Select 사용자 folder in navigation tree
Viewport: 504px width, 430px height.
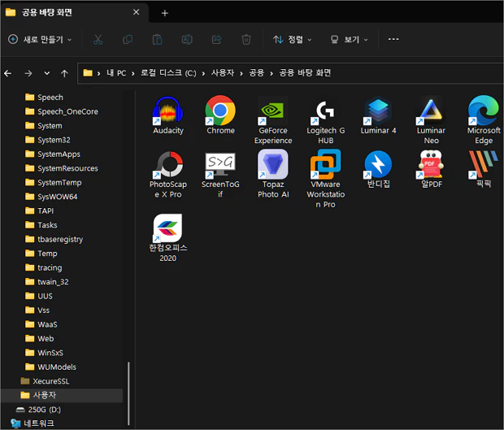(x=62, y=395)
